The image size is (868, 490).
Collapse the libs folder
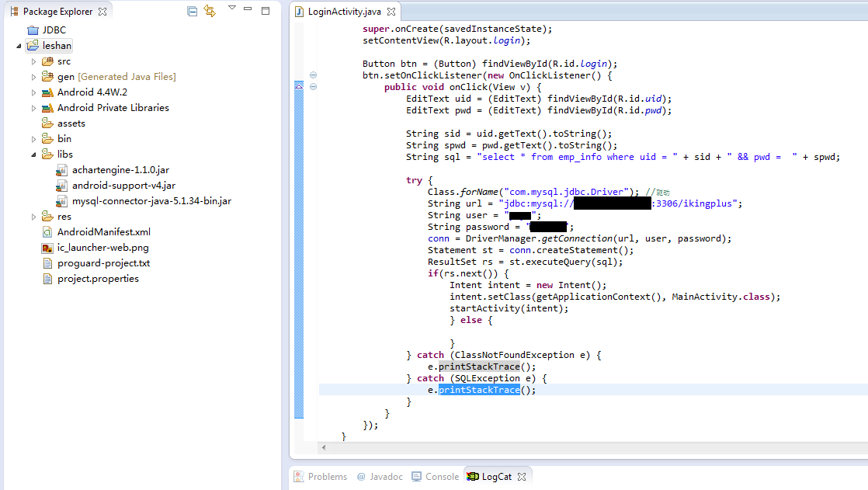[x=33, y=155]
